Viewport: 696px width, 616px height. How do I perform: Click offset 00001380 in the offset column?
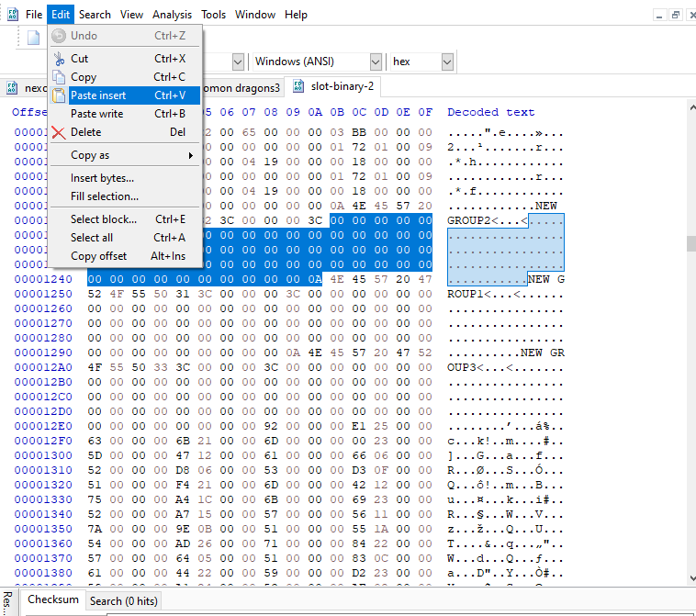[x=43, y=573]
